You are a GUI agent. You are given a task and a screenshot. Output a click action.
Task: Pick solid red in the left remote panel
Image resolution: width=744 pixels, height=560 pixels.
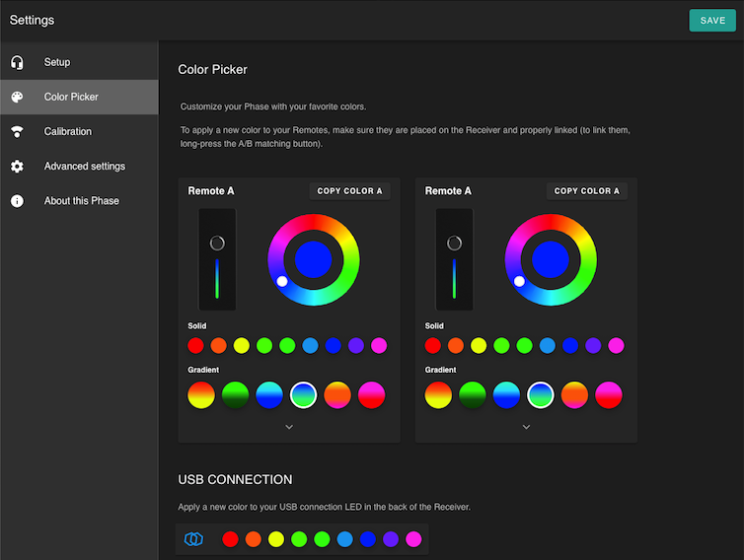coord(195,346)
